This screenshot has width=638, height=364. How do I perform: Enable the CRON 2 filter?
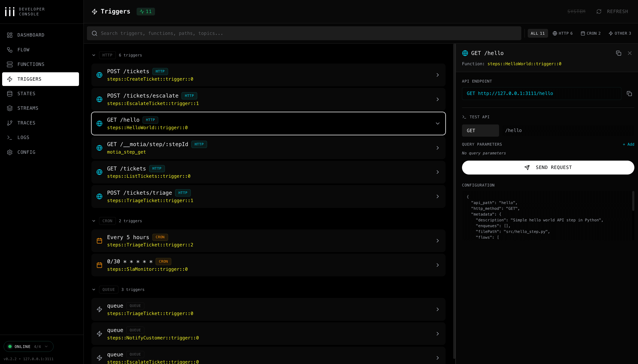[591, 33]
